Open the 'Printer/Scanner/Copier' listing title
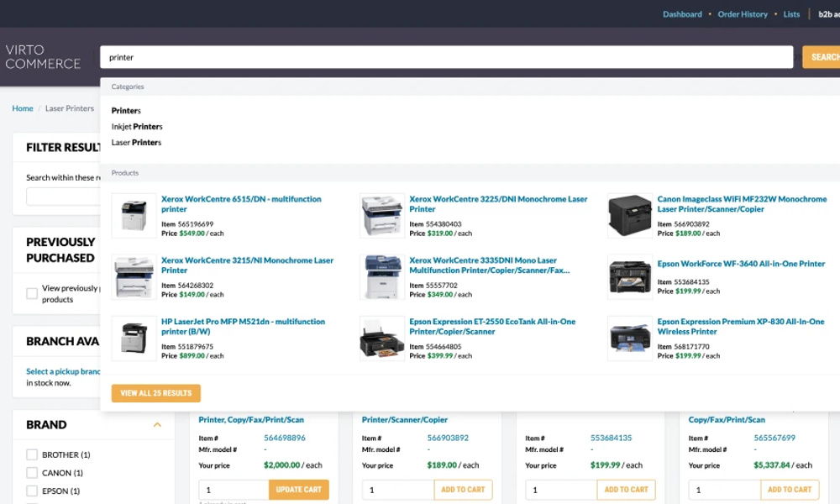This screenshot has height=504, width=840. pos(405,420)
